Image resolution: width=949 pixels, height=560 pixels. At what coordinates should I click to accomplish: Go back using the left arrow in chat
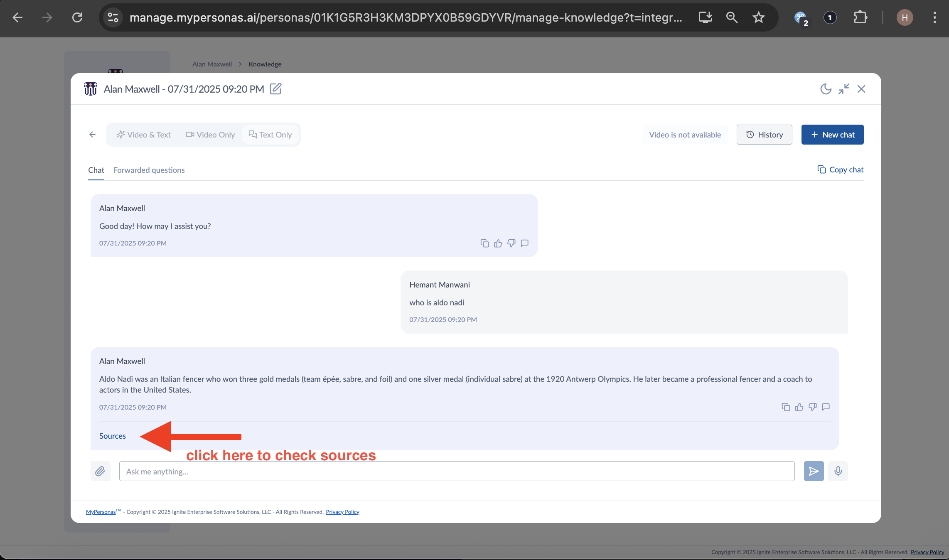click(92, 134)
